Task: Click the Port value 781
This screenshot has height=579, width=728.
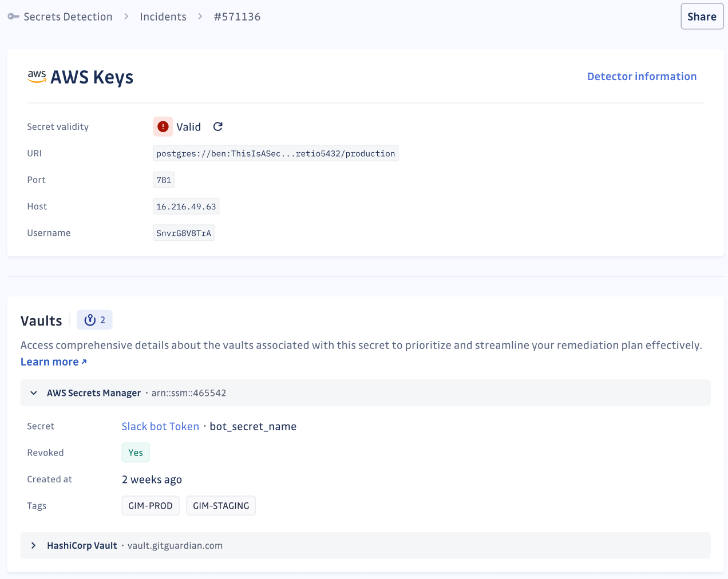Action: click(164, 180)
